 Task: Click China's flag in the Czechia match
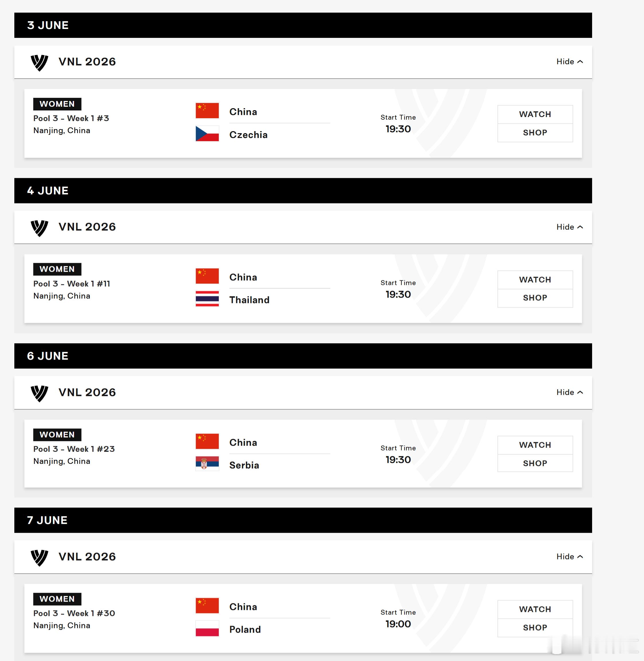(x=207, y=111)
